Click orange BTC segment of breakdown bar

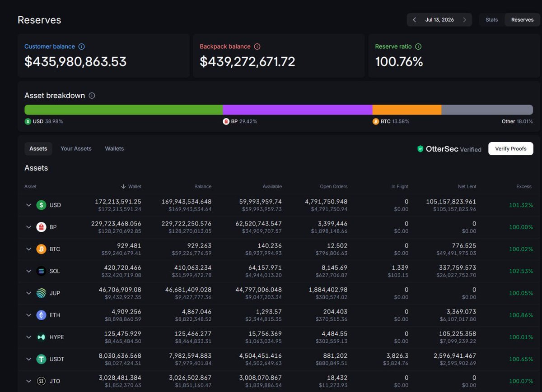[407, 110]
